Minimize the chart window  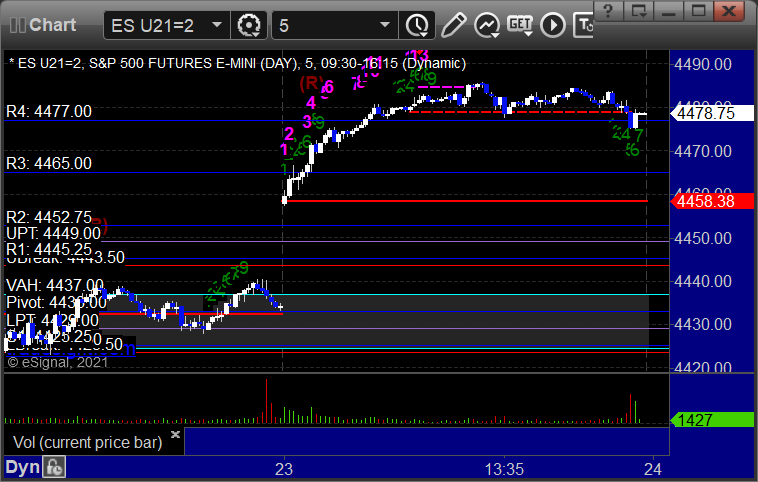(669, 11)
